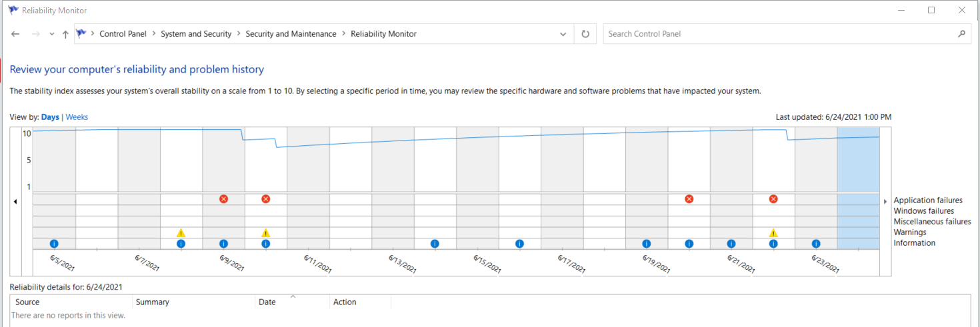Select the application failure icon on 6/22/2021

[773, 199]
